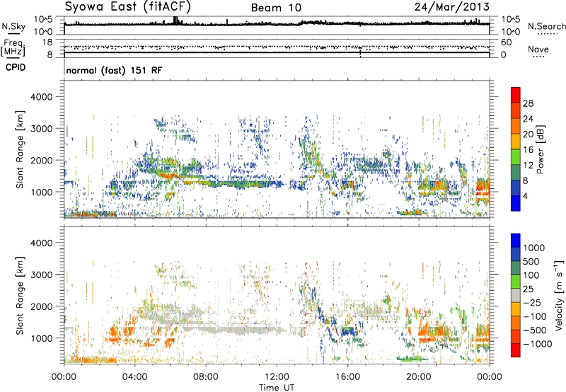
Task: Click the date "24/Mar/2013"
Action: (452, 7)
